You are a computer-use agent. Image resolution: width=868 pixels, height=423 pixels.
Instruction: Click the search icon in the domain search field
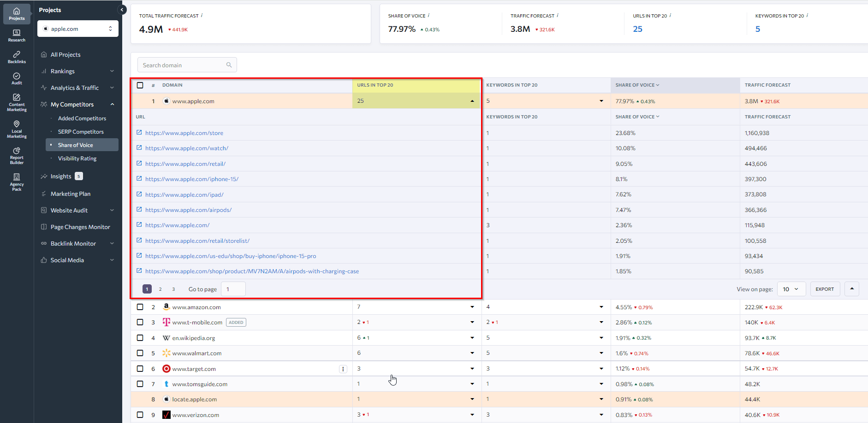229,65
